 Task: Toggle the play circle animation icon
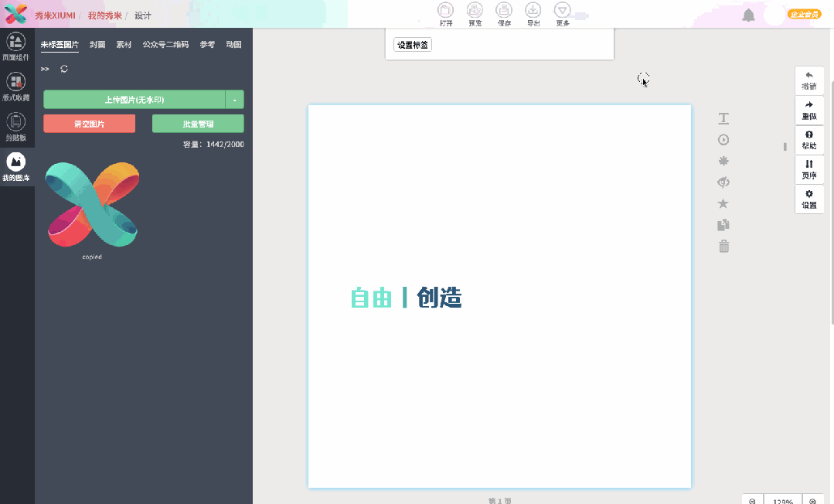(723, 139)
